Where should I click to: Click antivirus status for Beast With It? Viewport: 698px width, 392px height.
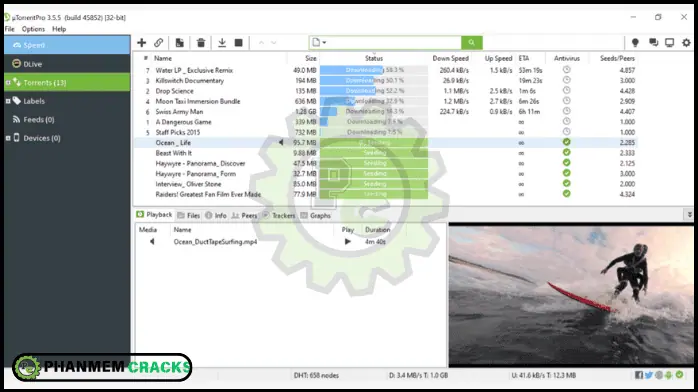click(x=566, y=152)
